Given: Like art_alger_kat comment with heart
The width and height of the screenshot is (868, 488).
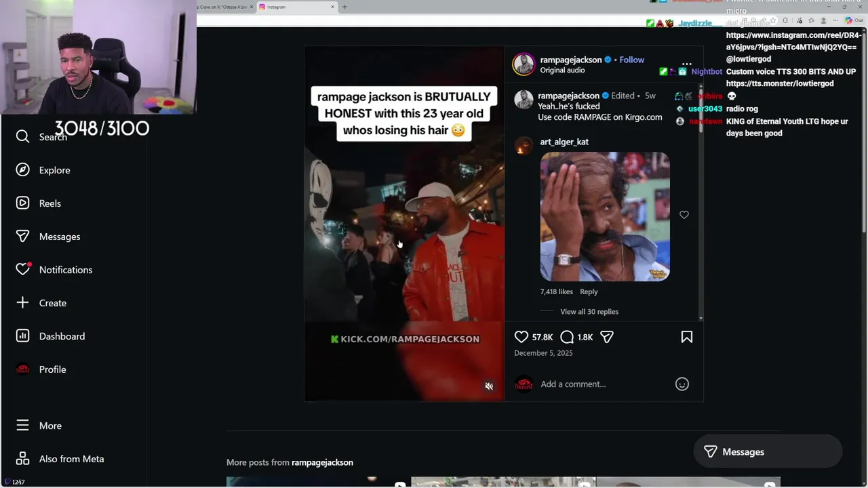Looking at the screenshot, I should 684,215.
